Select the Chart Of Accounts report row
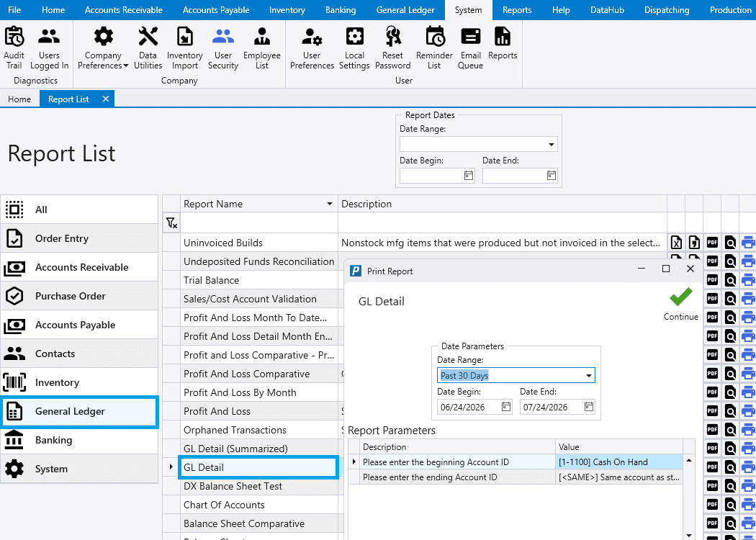This screenshot has width=756, height=540. pos(259,505)
